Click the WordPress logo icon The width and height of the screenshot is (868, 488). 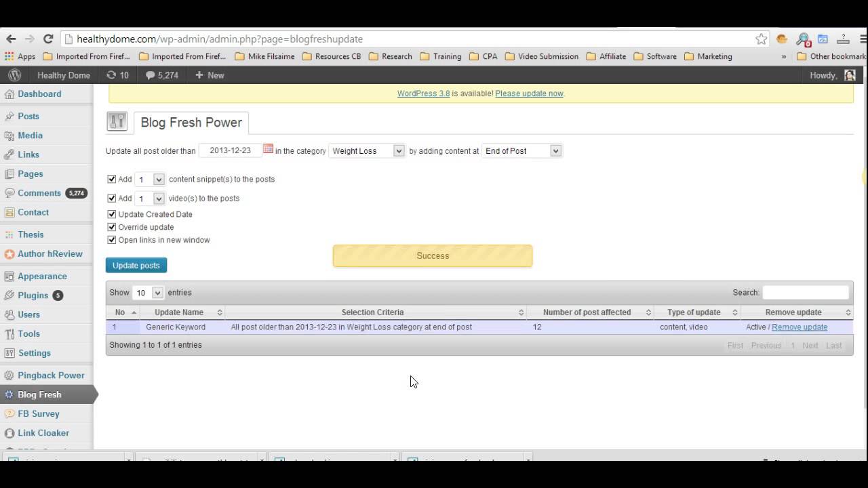point(14,75)
